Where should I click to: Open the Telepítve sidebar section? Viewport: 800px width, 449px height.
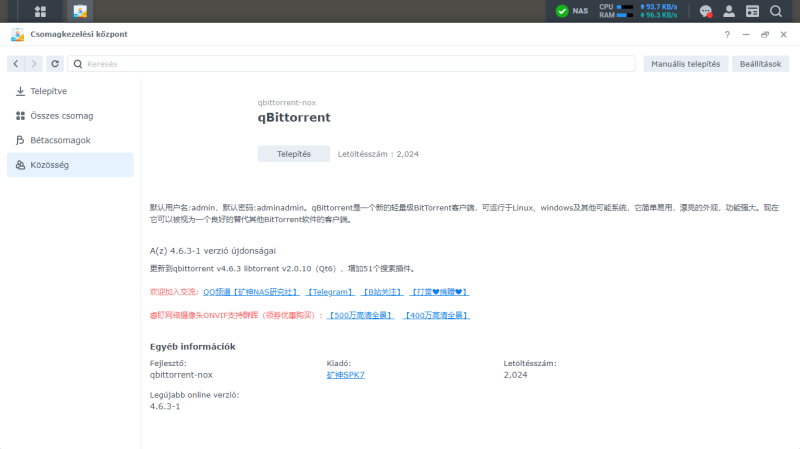point(70,91)
